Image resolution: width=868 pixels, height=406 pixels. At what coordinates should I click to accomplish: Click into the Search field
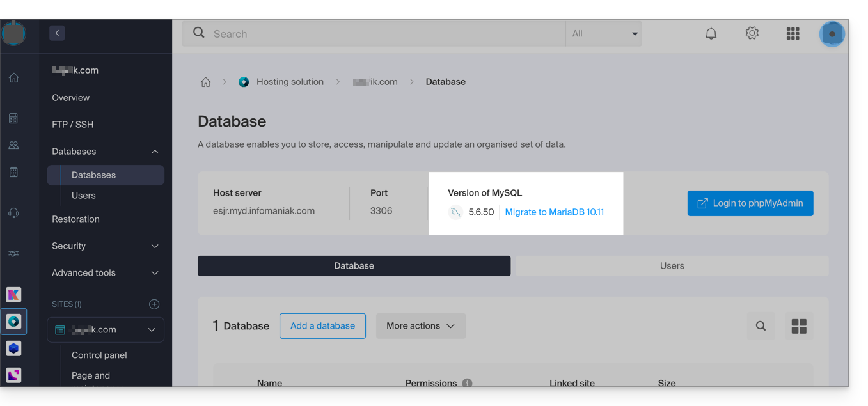(384, 34)
